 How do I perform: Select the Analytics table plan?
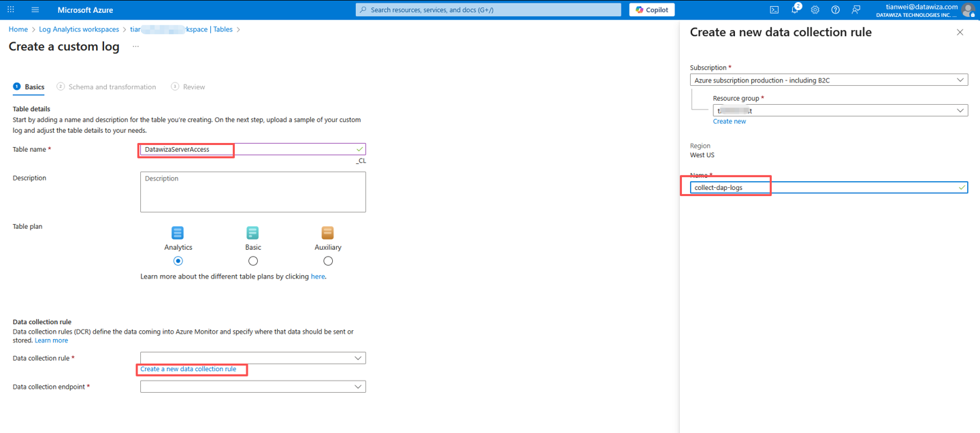(x=178, y=261)
